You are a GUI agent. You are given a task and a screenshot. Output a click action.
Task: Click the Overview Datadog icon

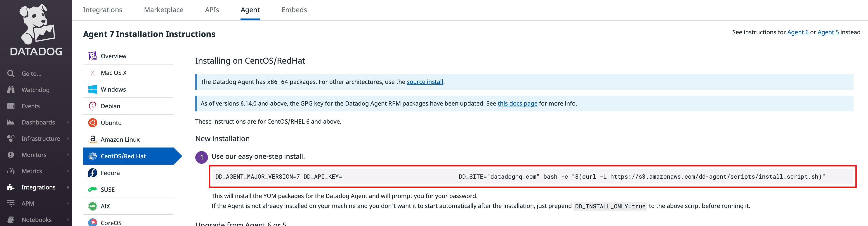pyautogui.click(x=92, y=56)
